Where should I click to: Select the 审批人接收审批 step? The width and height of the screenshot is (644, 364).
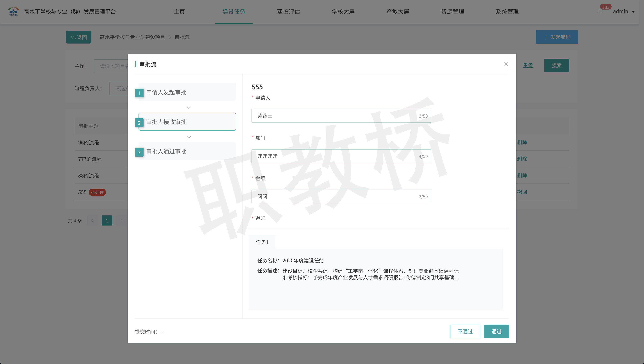tap(187, 122)
